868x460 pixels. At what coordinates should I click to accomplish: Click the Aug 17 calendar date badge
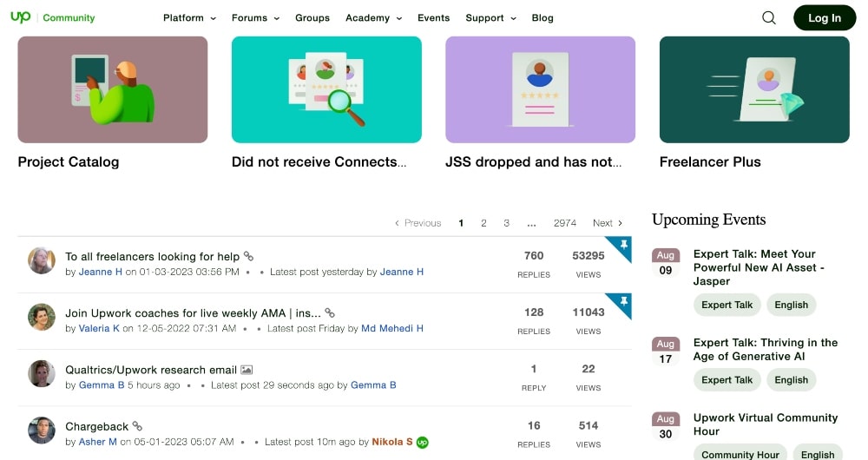(666, 351)
